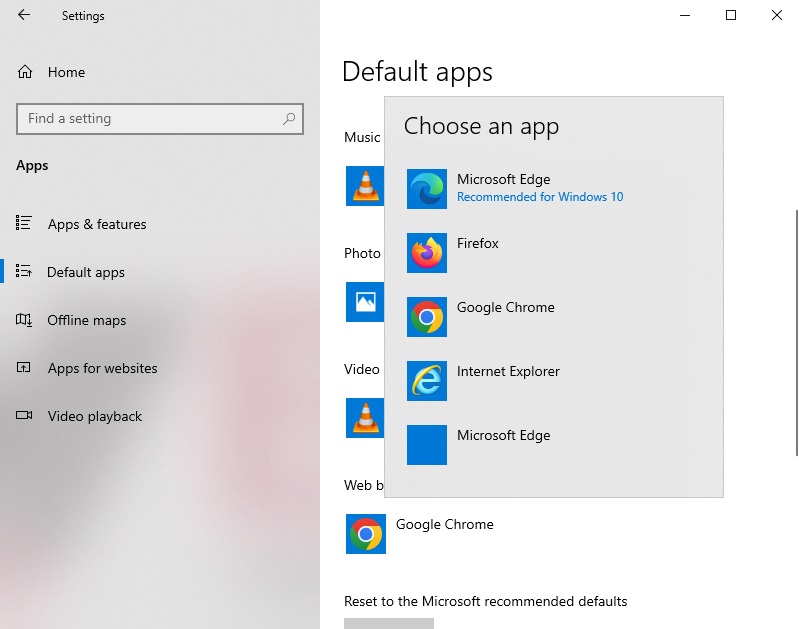Click the vertical scrollbar on the right
The width and height of the screenshot is (799, 629).
[x=796, y=332]
